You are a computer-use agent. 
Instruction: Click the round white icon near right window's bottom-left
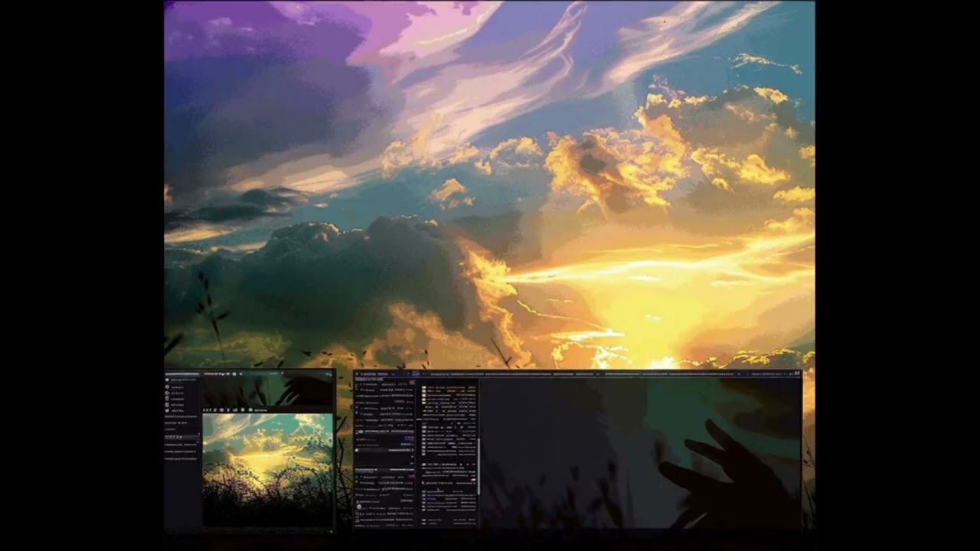point(359,507)
